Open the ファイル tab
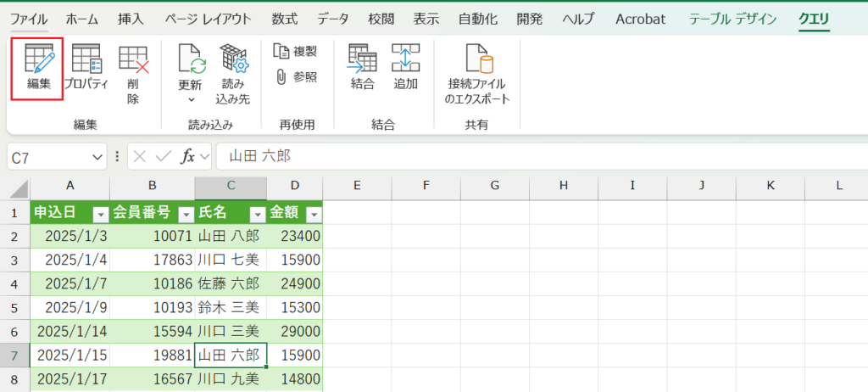Image resolution: width=868 pixels, height=392 pixels. (x=29, y=20)
